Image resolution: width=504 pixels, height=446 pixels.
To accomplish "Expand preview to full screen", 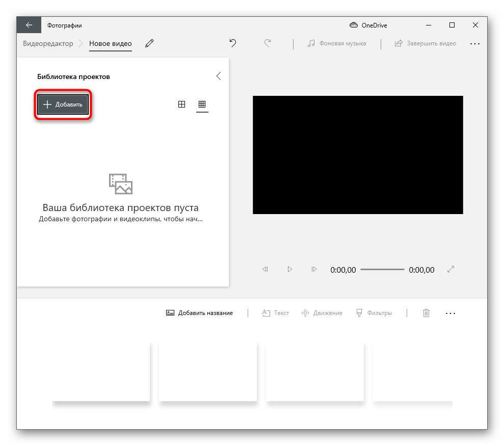I will click(450, 269).
